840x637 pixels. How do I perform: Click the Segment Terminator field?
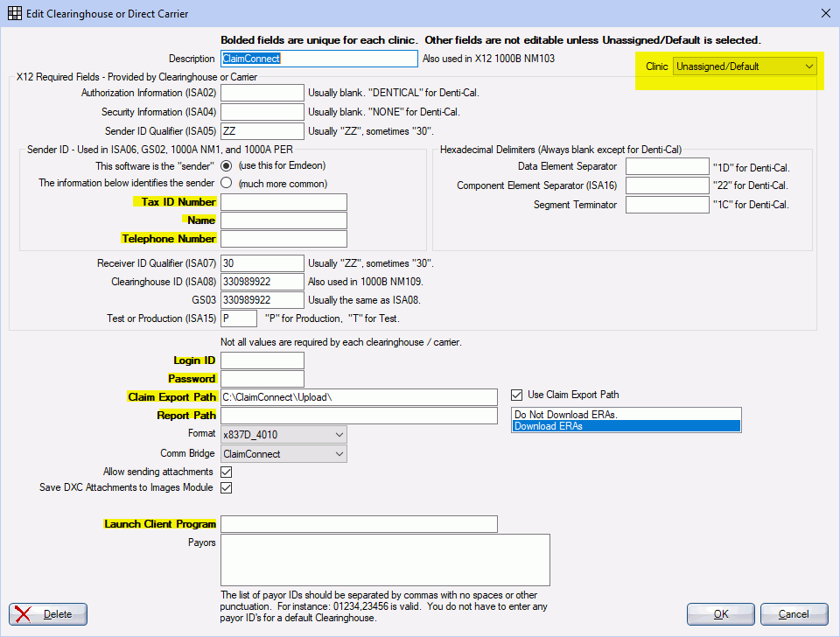coord(668,205)
